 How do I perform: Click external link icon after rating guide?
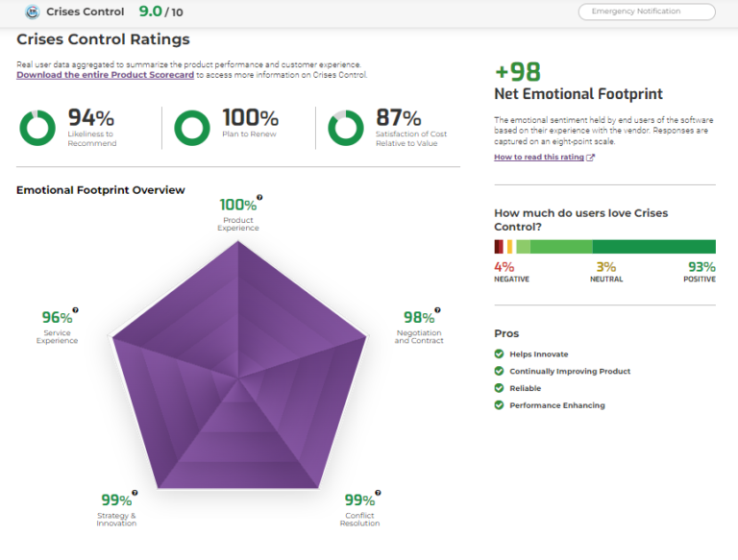(591, 158)
